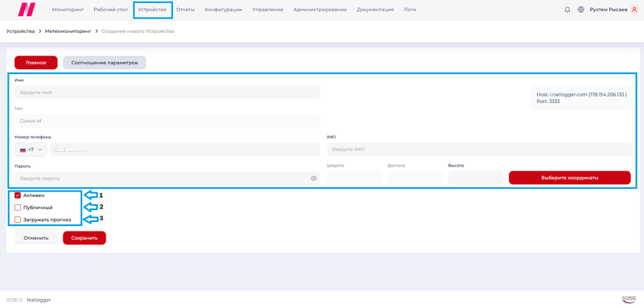Open the Управление menu
Viewport: 644px width, 308px height.
[x=268, y=10]
